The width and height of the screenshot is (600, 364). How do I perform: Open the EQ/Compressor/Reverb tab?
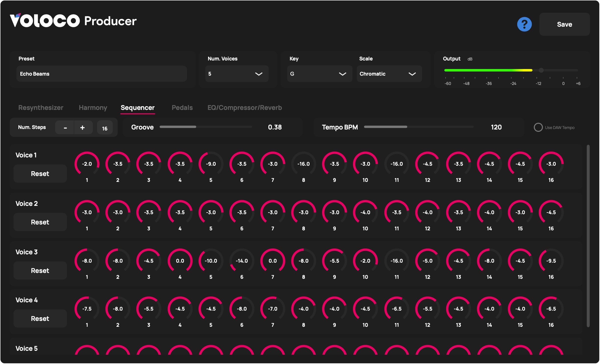(245, 108)
